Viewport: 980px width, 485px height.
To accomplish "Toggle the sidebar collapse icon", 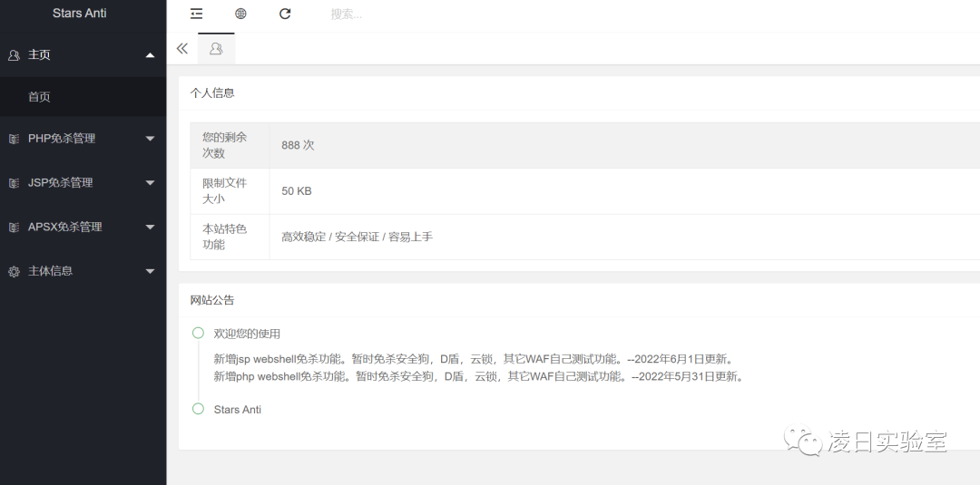I will click(196, 14).
